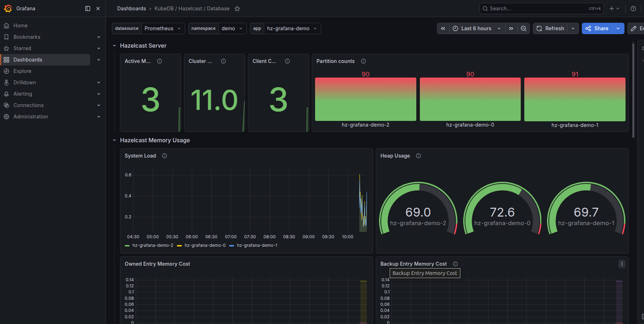This screenshot has height=324, width=644.
Task: Show info for System Load panel
Action: click(x=164, y=156)
